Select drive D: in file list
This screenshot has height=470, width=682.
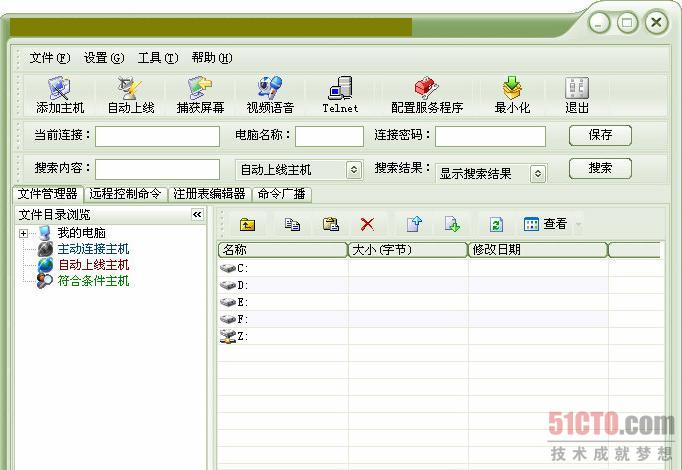[234, 285]
